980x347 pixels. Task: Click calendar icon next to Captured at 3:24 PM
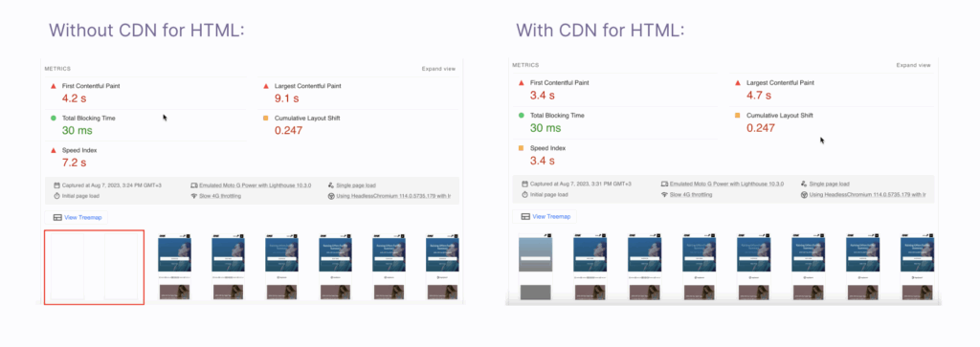click(56, 185)
